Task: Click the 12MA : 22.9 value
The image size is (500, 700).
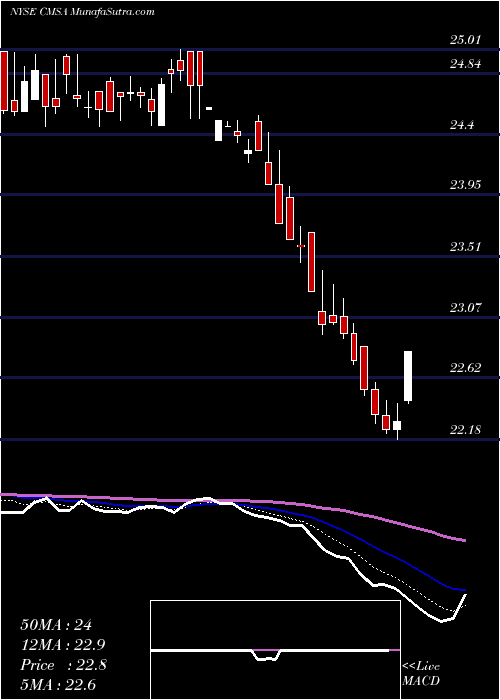Action: click(63, 645)
